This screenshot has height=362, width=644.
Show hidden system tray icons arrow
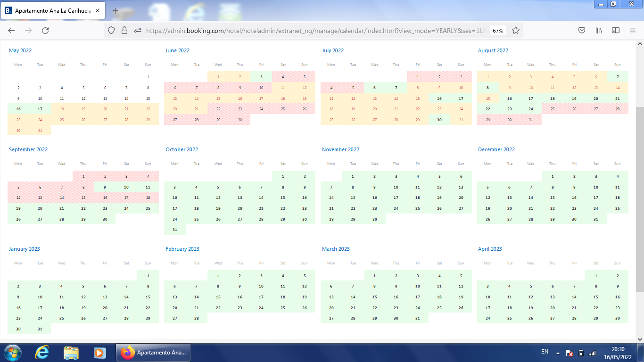click(558, 353)
